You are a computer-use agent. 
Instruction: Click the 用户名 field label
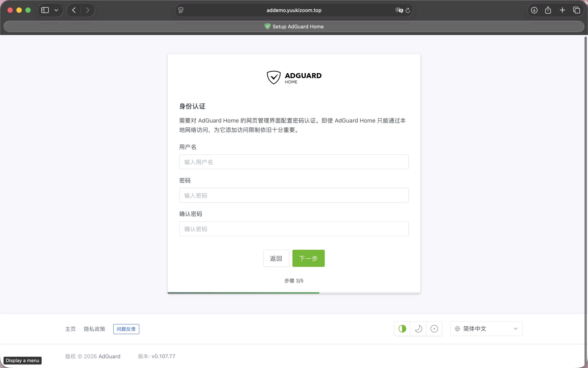click(188, 147)
